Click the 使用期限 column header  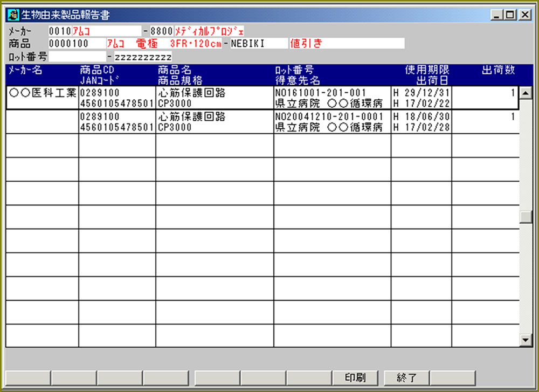[427, 70]
